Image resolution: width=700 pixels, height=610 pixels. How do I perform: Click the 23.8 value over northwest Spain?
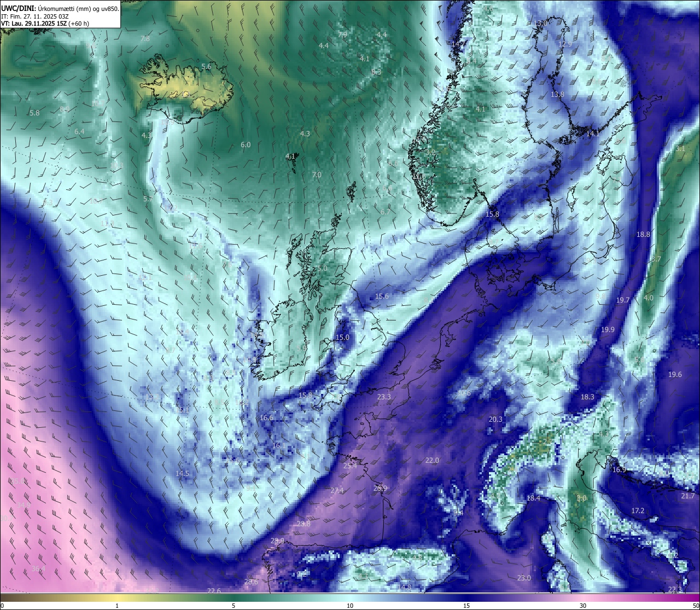tap(304, 524)
